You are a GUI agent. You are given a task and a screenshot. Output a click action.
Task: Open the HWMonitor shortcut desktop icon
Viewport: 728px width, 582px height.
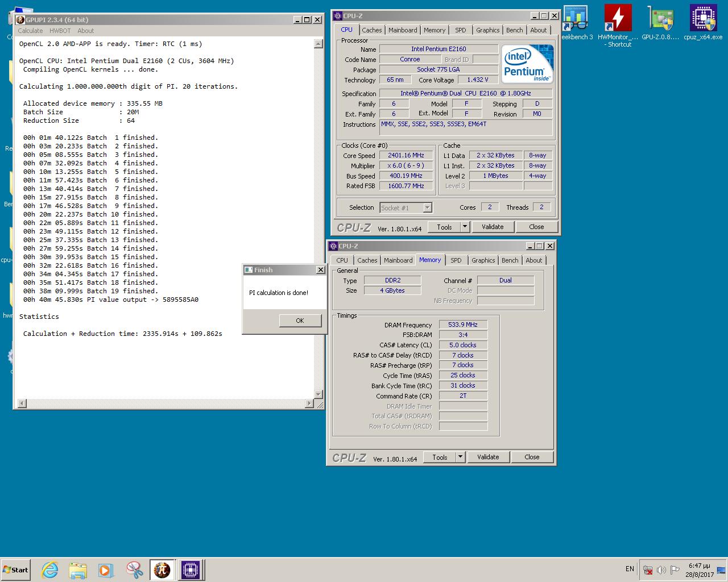coord(618,26)
